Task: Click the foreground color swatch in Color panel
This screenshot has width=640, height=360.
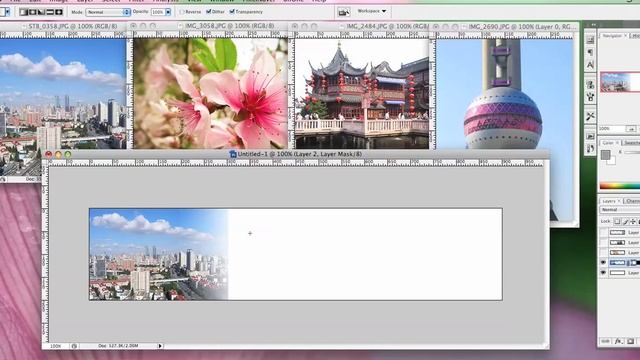Action: click(x=605, y=154)
